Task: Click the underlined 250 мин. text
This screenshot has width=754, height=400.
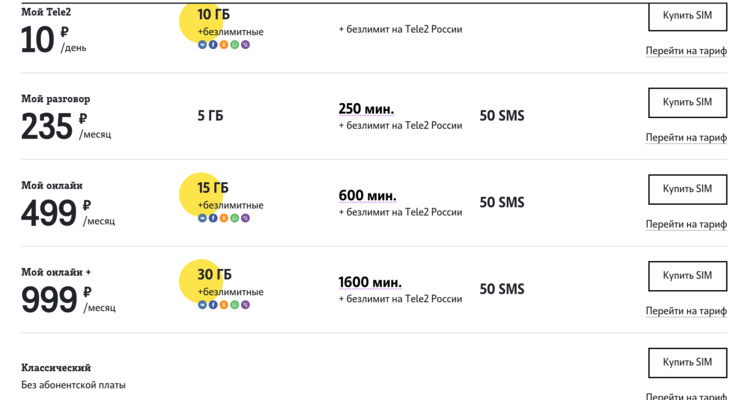Action: pyautogui.click(x=366, y=109)
